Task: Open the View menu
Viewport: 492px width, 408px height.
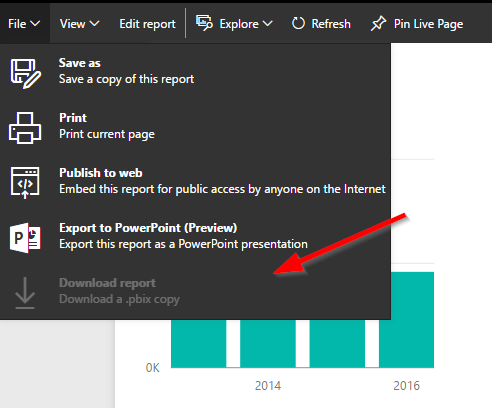Action: tap(80, 24)
